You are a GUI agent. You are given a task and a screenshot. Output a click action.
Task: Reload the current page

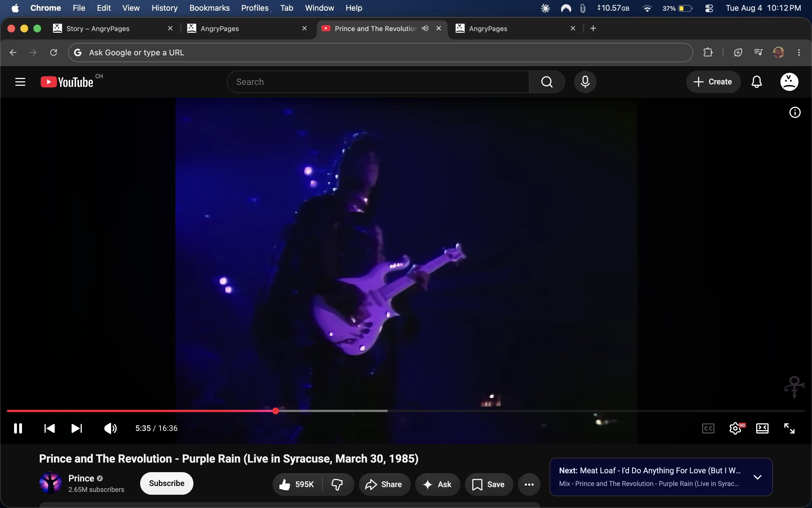[54, 52]
